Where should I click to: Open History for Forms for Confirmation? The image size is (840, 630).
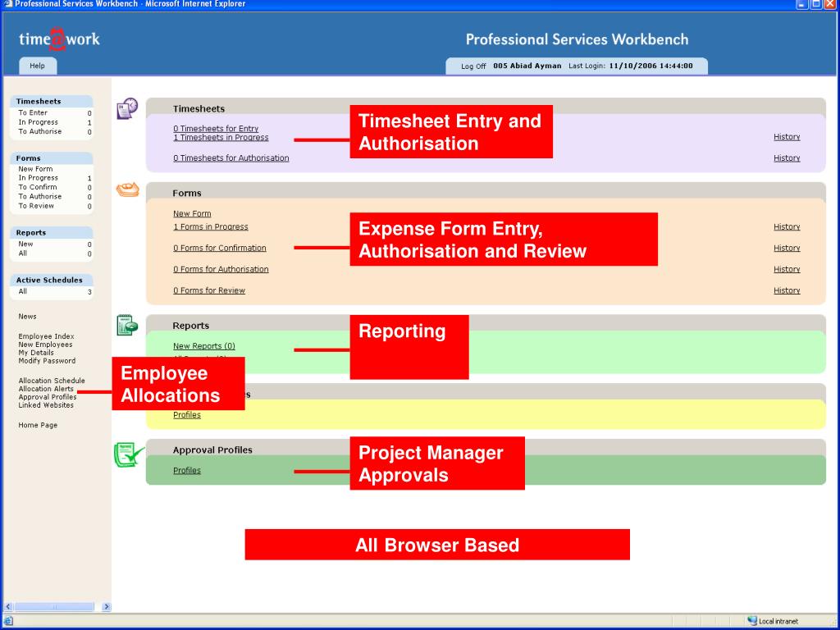[787, 248]
